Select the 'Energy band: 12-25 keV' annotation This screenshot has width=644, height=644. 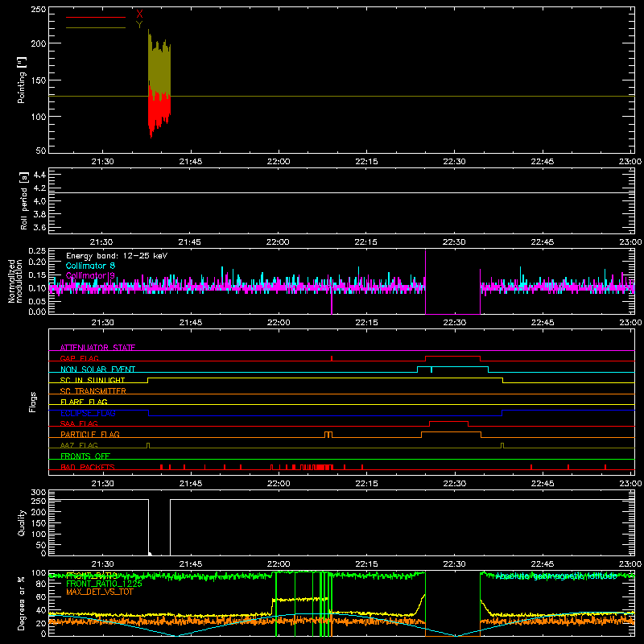click(117, 256)
